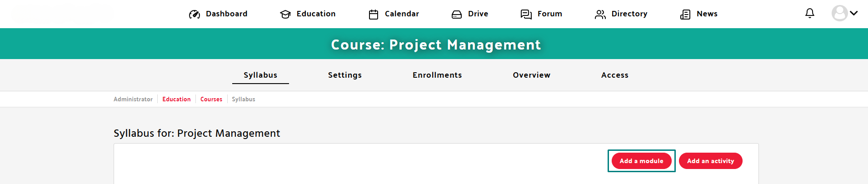Follow the Education breadcrumb link
868x184 pixels.
(176, 99)
